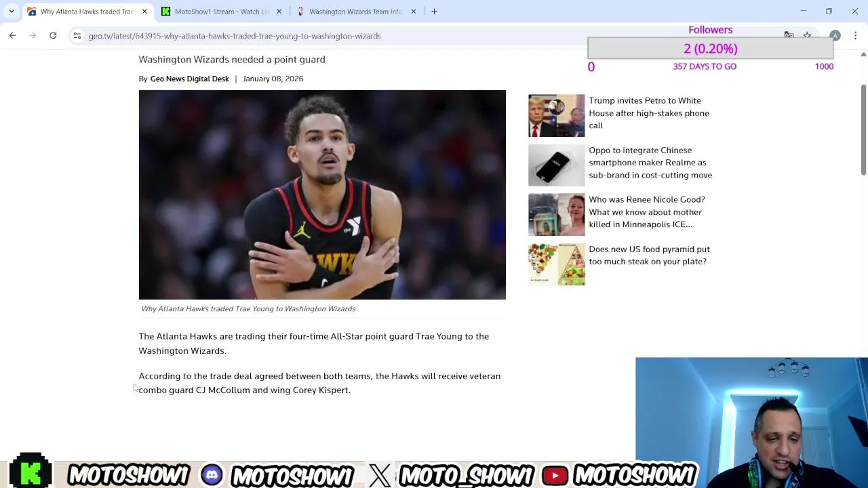Close the Washington Wizards Team Info tab
The width and height of the screenshot is (868, 488).
point(413,12)
